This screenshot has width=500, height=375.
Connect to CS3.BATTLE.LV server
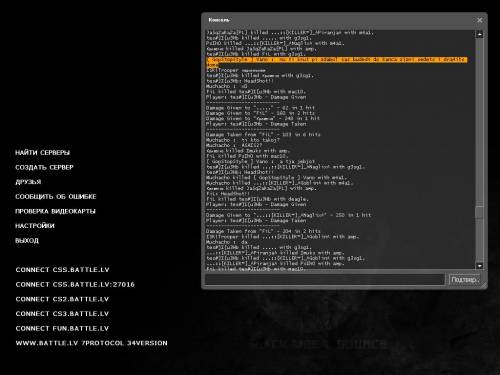pos(62,314)
